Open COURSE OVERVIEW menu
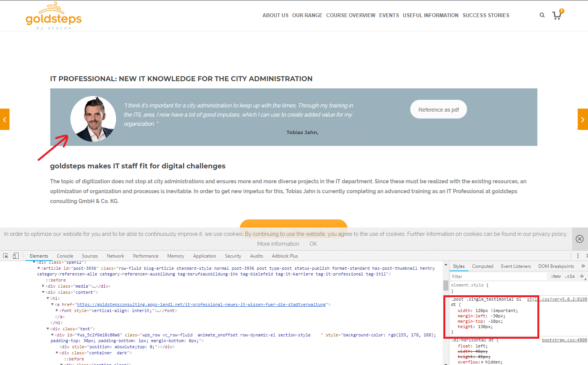This screenshot has height=365, width=588. click(x=351, y=15)
